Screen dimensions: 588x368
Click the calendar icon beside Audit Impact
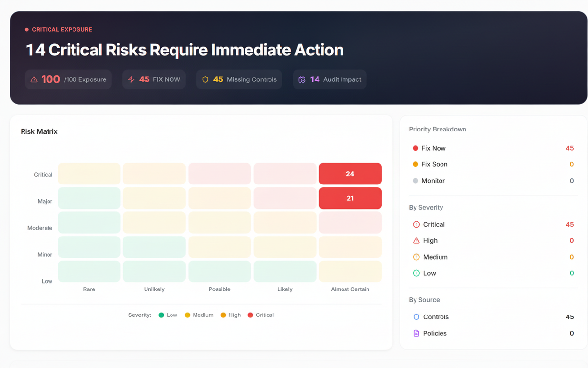point(302,79)
